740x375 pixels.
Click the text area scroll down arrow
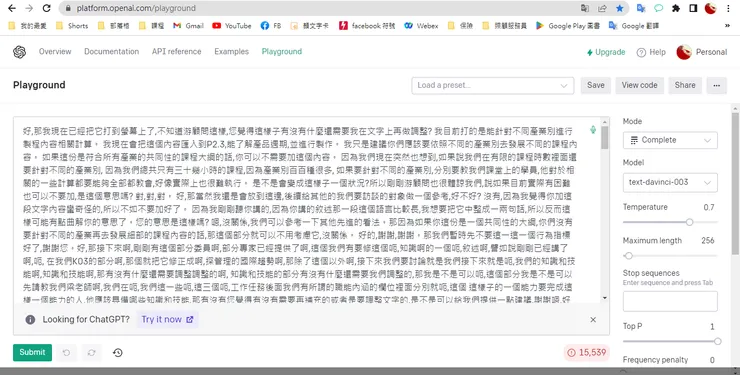[x=605, y=298]
